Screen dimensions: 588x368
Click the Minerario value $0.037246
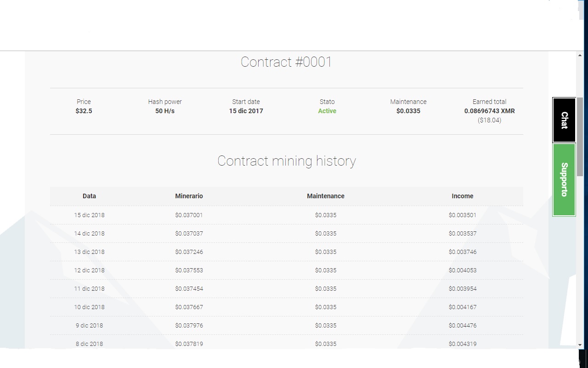[x=189, y=252]
